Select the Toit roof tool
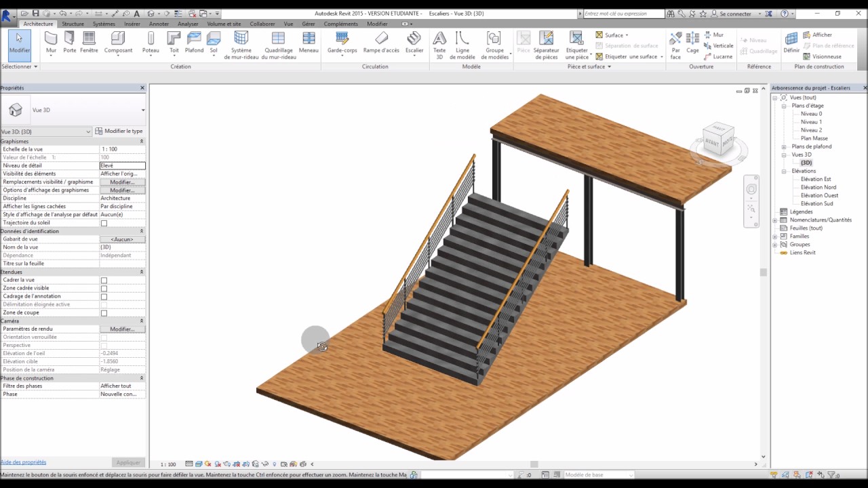Viewport: 868px width, 488px height. pos(174,43)
